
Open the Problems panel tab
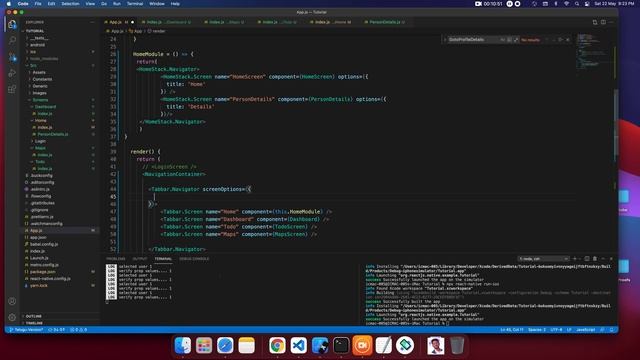pos(116,259)
